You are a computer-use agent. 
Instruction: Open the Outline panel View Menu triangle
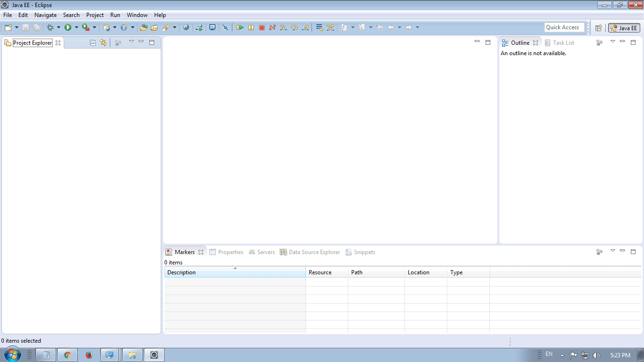(x=613, y=41)
